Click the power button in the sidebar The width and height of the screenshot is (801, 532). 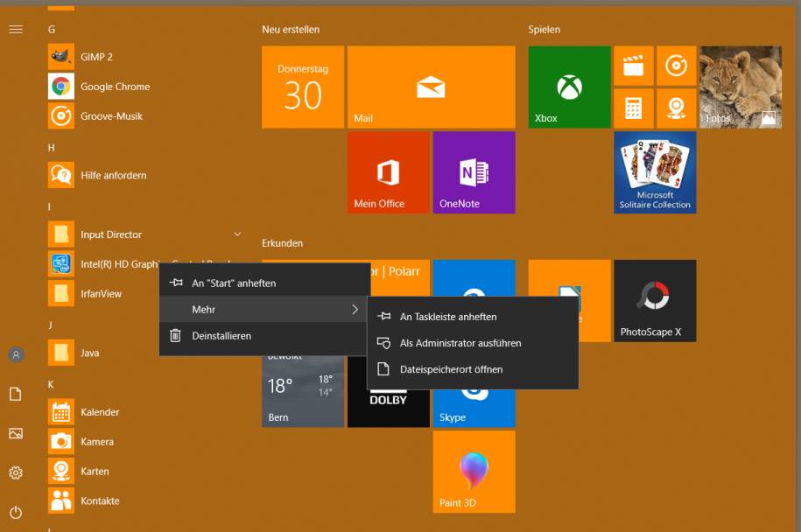(x=16, y=513)
